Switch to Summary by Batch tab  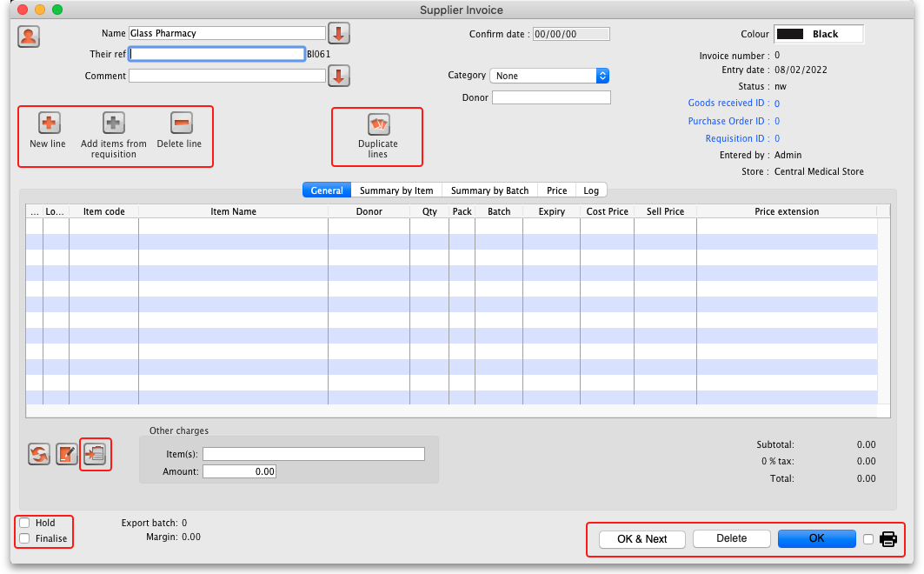(489, 190)
